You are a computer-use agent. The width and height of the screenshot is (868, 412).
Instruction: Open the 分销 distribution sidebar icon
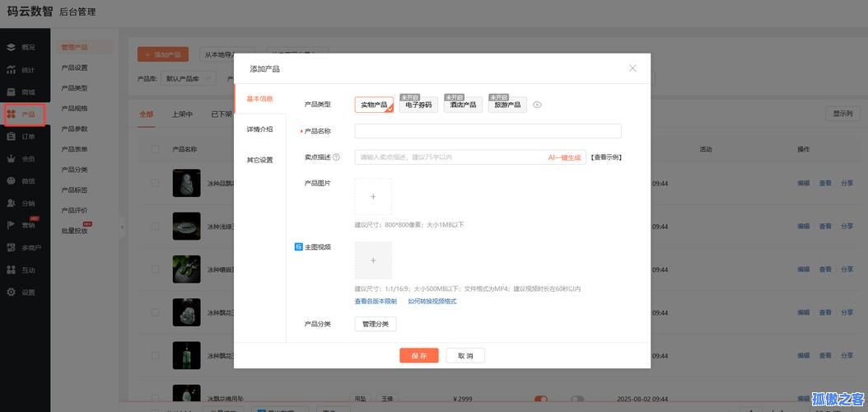point(11,203)
